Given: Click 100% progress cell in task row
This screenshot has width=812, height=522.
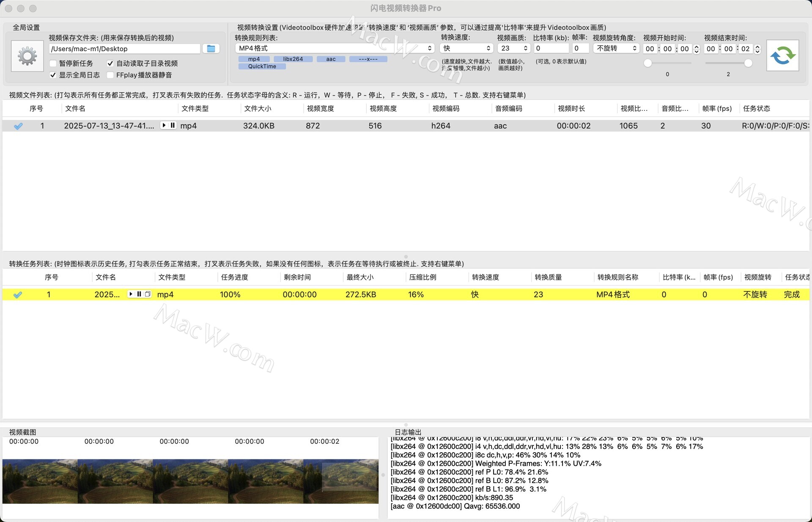Looking at the screenshot, I should (x=230, y=294).
